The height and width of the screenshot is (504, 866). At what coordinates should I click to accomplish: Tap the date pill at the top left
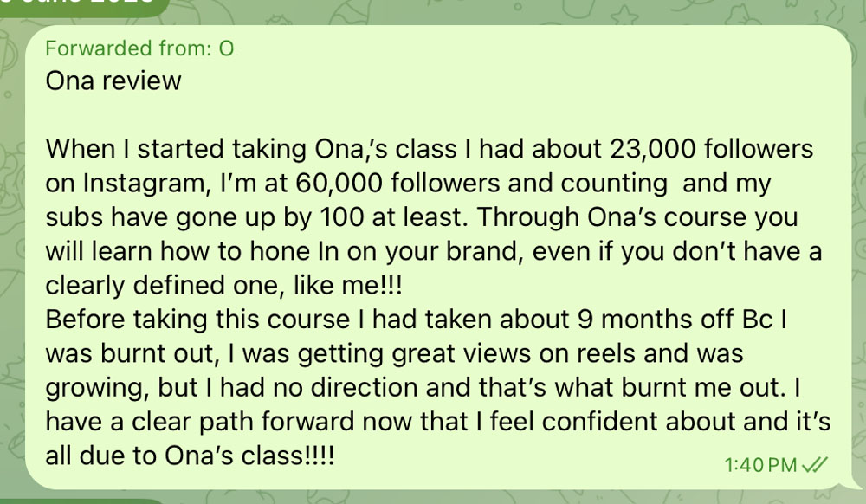83,7
